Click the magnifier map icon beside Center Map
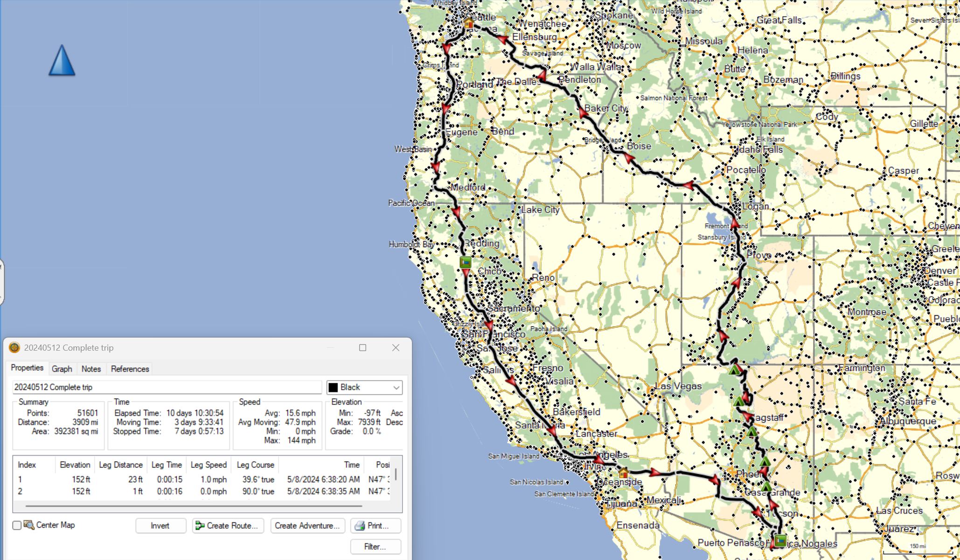The width and height of the screenshot is (960, 560). pyautogui.click(x=29, y=525)
